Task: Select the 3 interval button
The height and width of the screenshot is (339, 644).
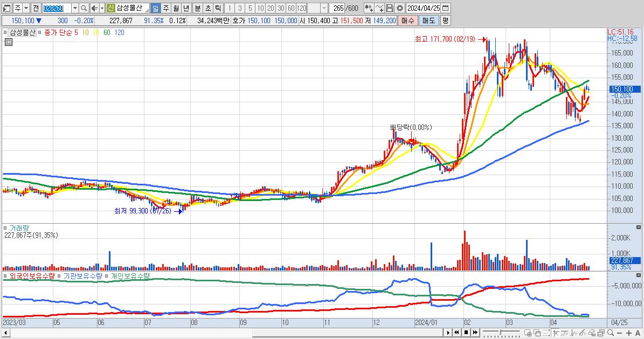Action: 240,8
